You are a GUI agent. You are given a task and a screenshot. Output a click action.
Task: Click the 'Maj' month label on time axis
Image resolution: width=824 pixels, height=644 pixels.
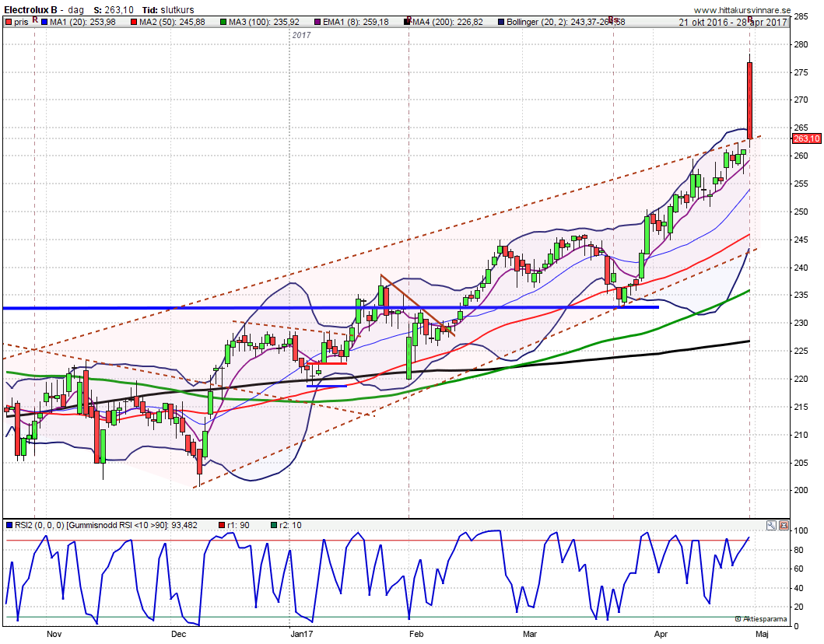coord(762,634)
